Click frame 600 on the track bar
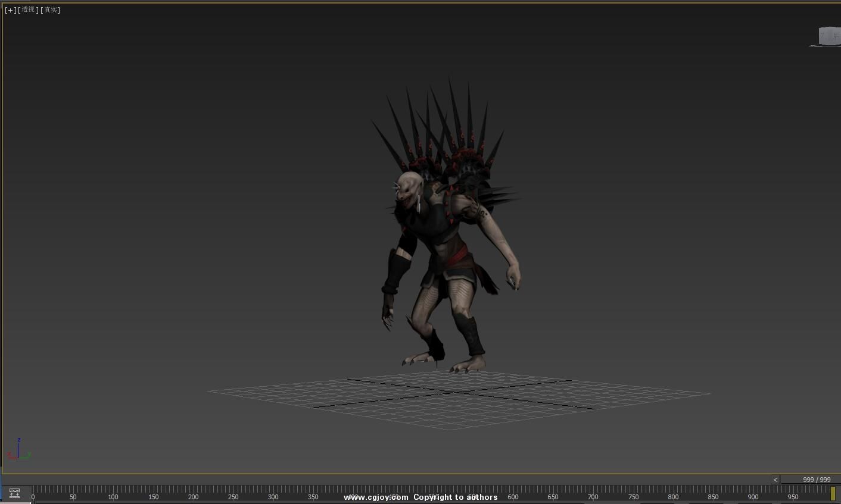Viewport: 841px width, 504px height. click(513, 497)
